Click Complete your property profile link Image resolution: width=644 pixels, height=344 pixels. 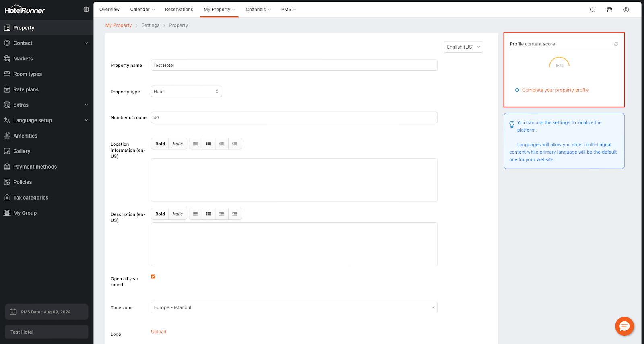(x=555, y=90)
